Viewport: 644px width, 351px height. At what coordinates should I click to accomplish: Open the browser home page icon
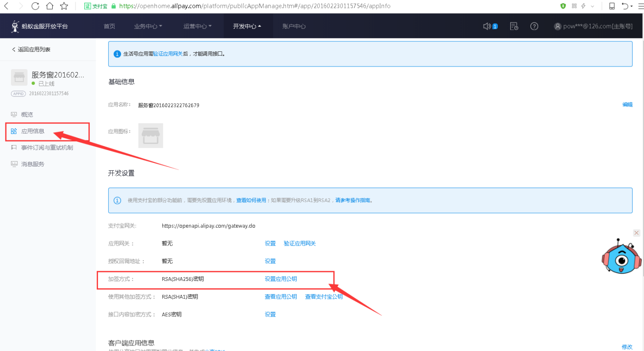[50, 6]
